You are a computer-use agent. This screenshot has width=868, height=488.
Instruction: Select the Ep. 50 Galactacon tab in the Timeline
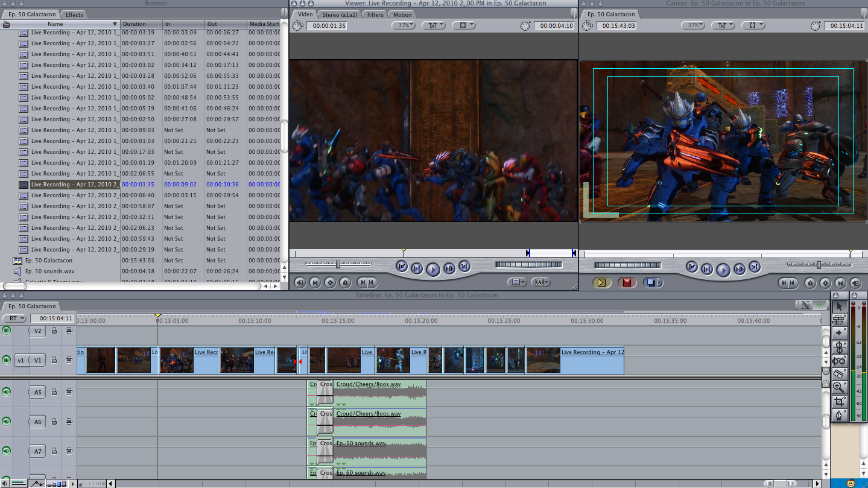click(32, 306)
